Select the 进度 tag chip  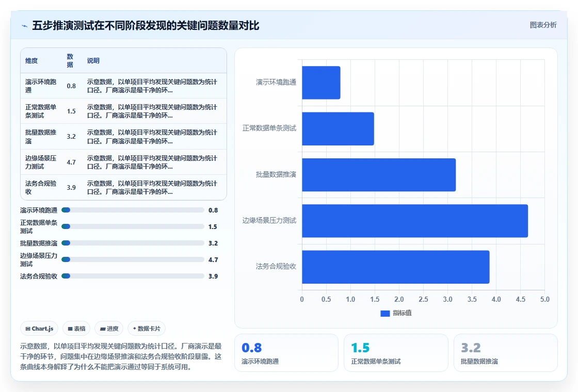(109, 329)
